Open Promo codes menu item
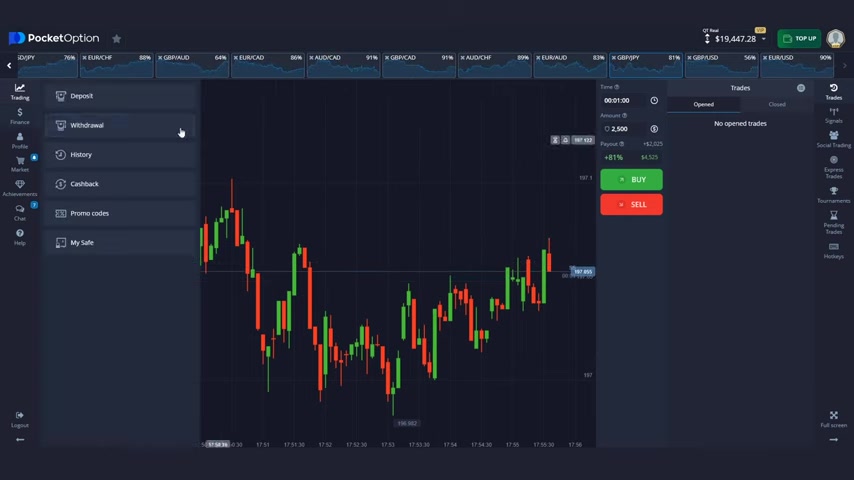The height and width of the screenshot is (480, 854). pos(120,214)
